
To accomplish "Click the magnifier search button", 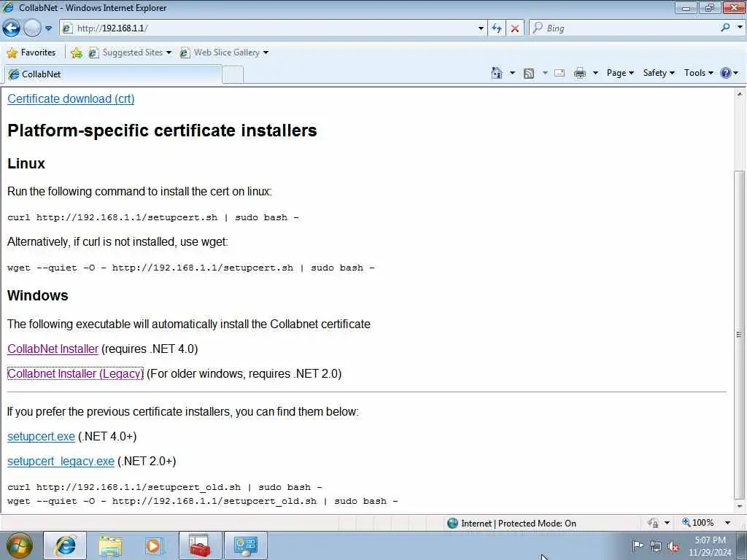I will point(726,28).
